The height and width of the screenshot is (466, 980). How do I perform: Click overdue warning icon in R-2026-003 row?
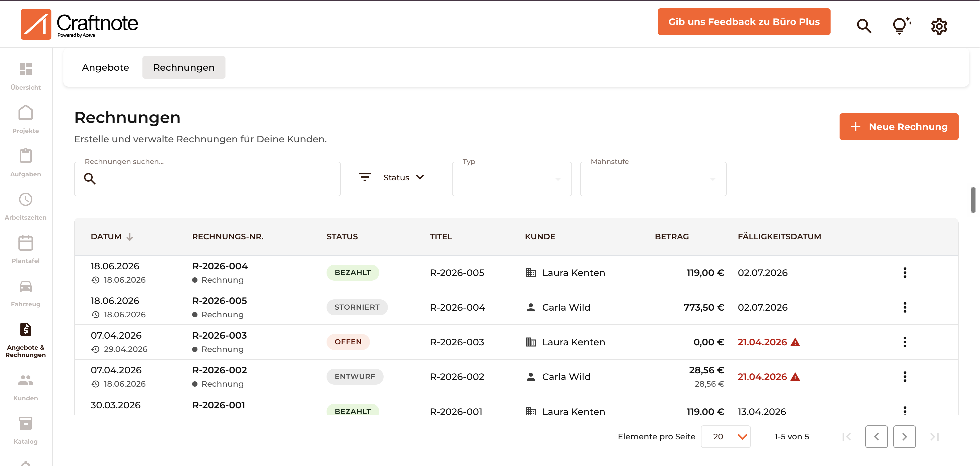(795, 342)
